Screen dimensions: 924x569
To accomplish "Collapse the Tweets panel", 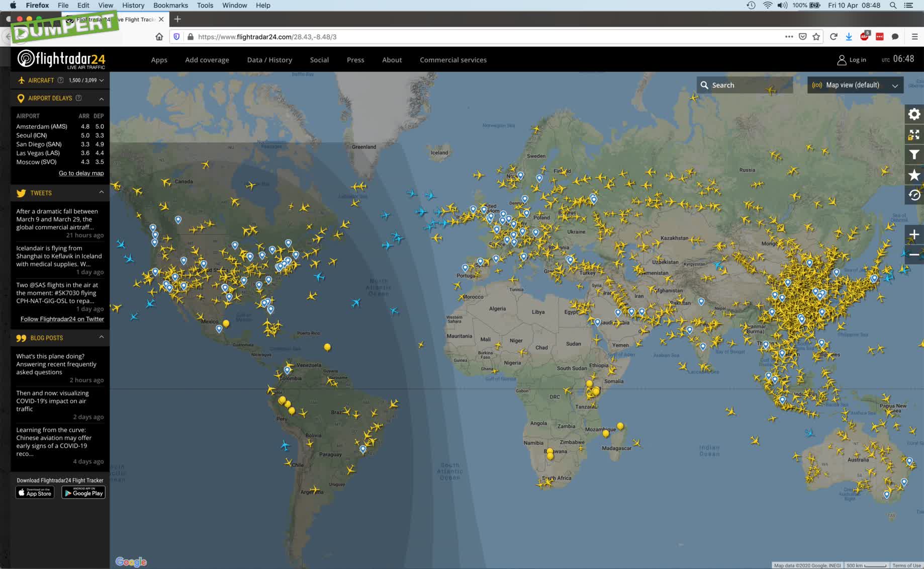I will pos(101,193).
